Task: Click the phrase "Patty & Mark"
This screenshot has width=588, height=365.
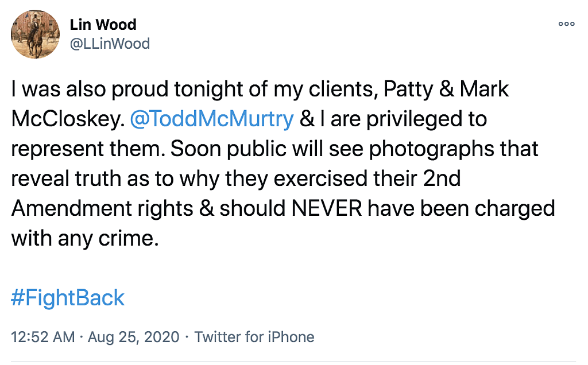Action: pyautogui.click(x=446, y=90)
